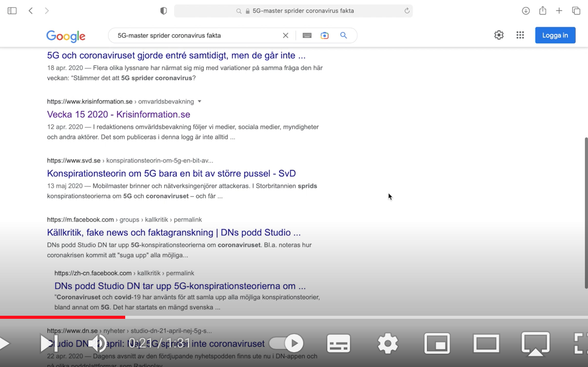
Task: Click the dn.se URL breadcrumb text
Action: coord(129,331)
